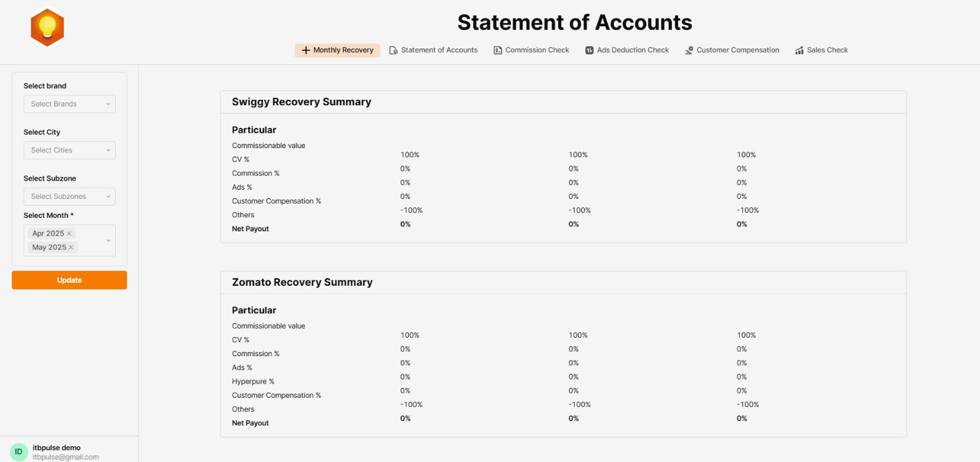Image resolution: width=980 pixels, height=462 pixels.
Task: Click the Swiggy Recovery Summary header
Action: (301, 102)
